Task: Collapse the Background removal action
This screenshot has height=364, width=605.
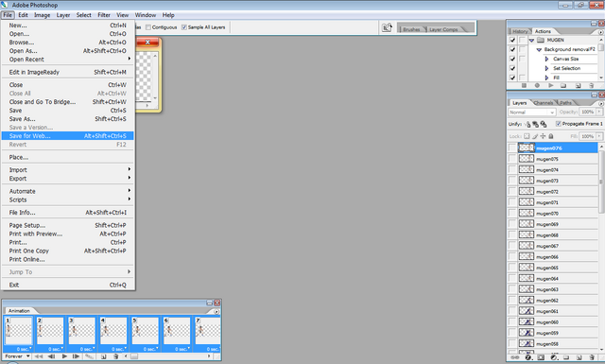Action: click(539, 50)
